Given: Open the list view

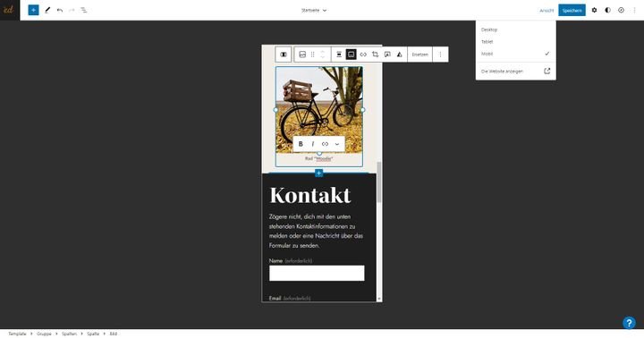Looking at the screenshot, I should point(84,10).
